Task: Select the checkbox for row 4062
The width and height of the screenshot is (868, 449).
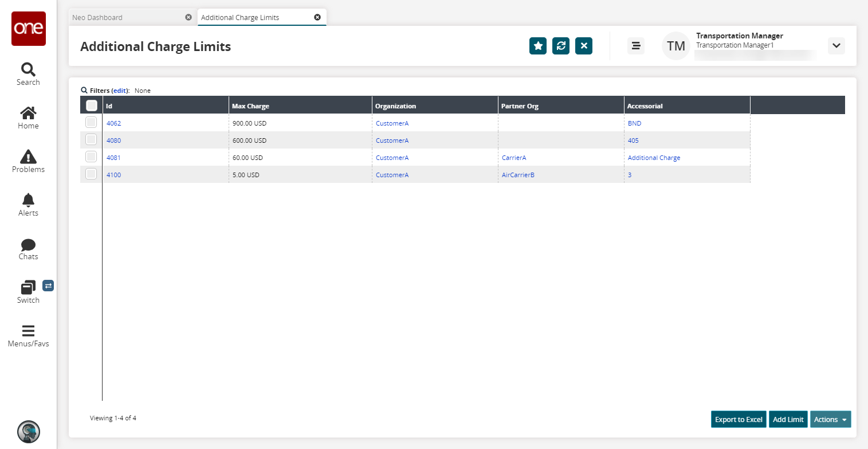Action: [x=91, y=123]
